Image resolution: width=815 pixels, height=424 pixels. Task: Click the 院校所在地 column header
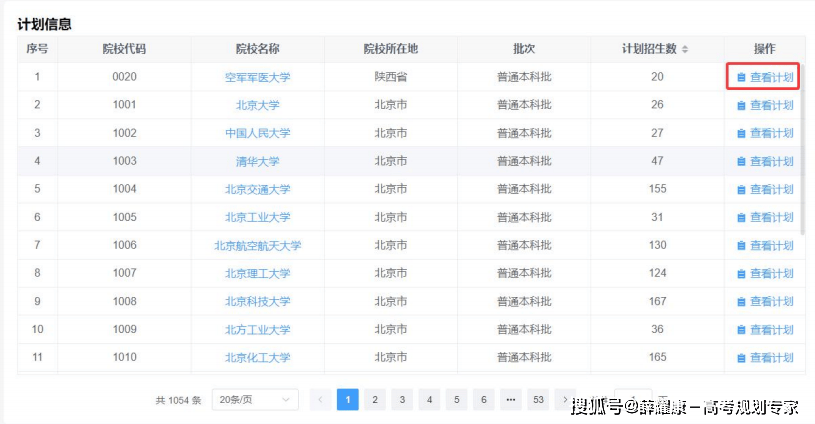tap(391, 49)
